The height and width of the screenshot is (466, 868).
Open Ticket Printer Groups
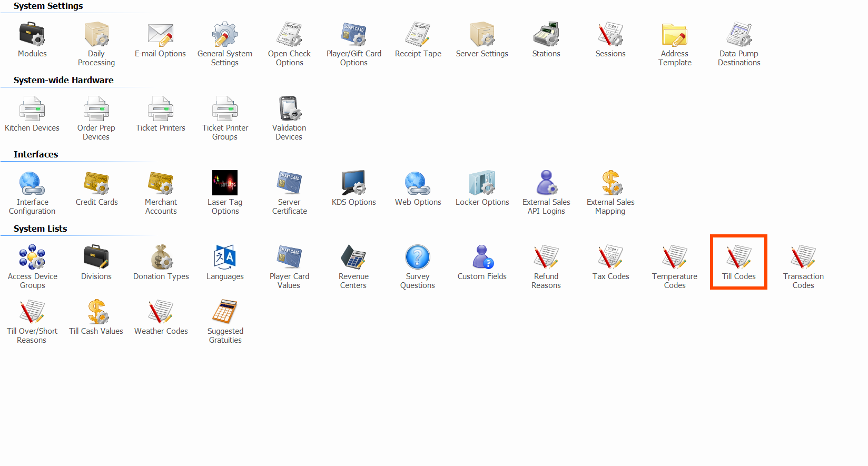click(225, 110)
